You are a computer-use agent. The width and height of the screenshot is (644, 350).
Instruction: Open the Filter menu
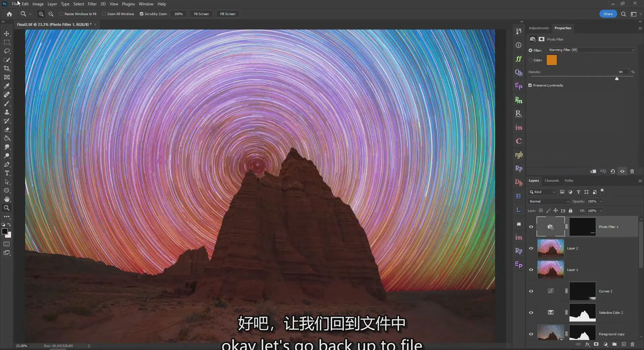pos(92,4)
